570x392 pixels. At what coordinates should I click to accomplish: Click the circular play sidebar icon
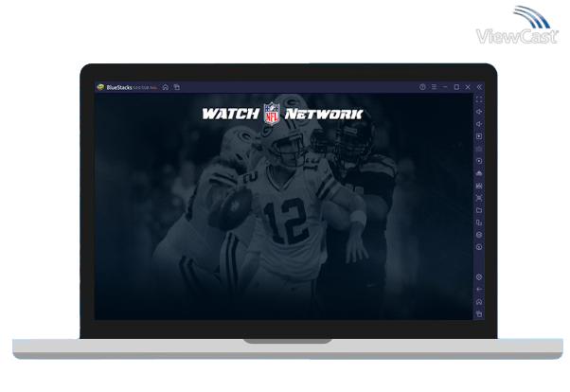click(479, 161)
